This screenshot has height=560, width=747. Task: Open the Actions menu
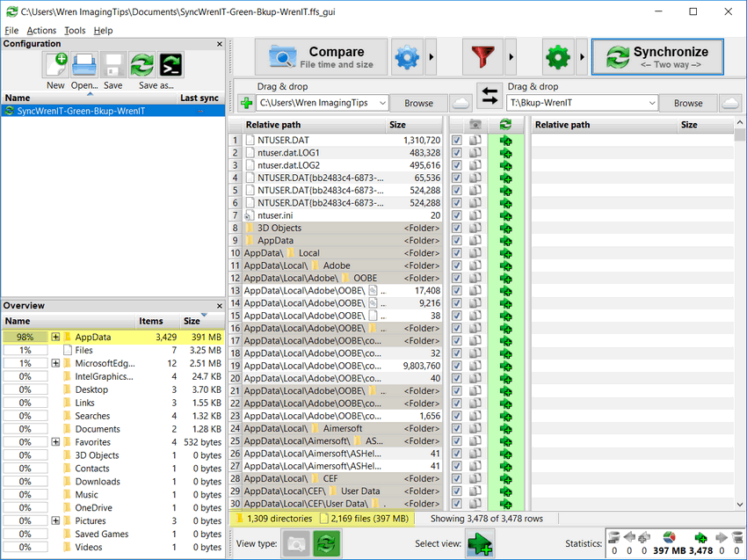[x=41, y=31]
